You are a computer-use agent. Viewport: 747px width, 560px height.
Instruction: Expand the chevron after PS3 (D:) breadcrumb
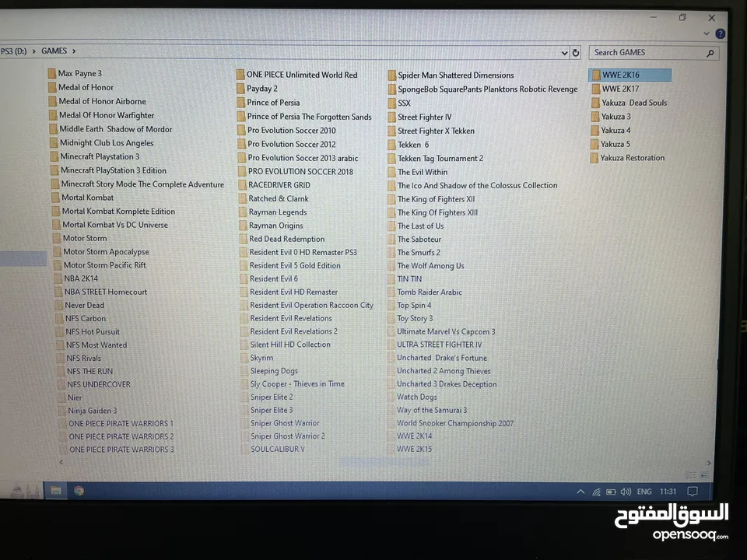point(33,51)
